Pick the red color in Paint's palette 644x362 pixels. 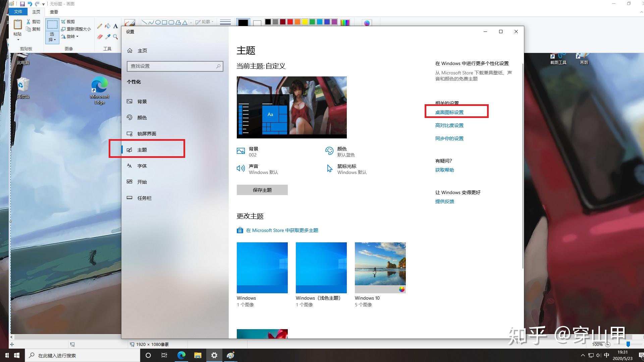click(x=290, y=22)
